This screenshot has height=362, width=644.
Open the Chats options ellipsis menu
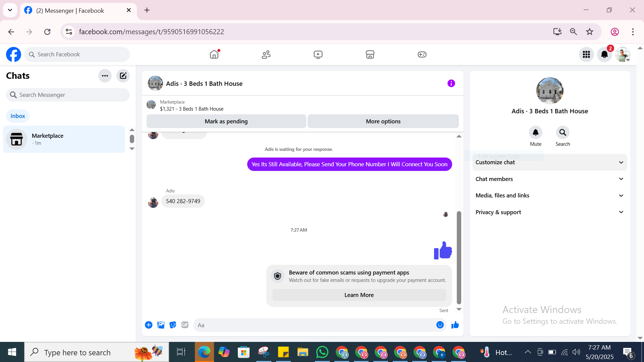(105, 76)
